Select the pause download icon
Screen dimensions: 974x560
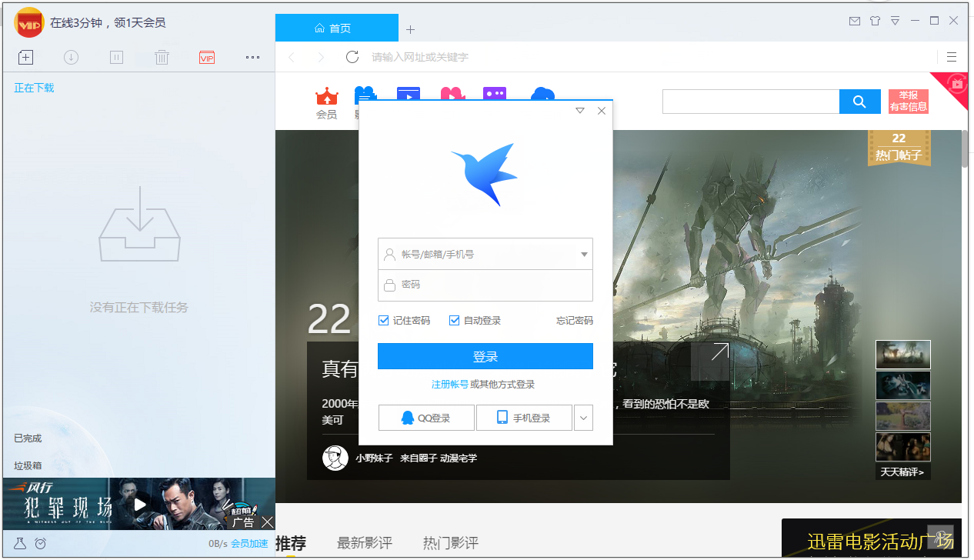pyautogui.click(x=116, y=57)
